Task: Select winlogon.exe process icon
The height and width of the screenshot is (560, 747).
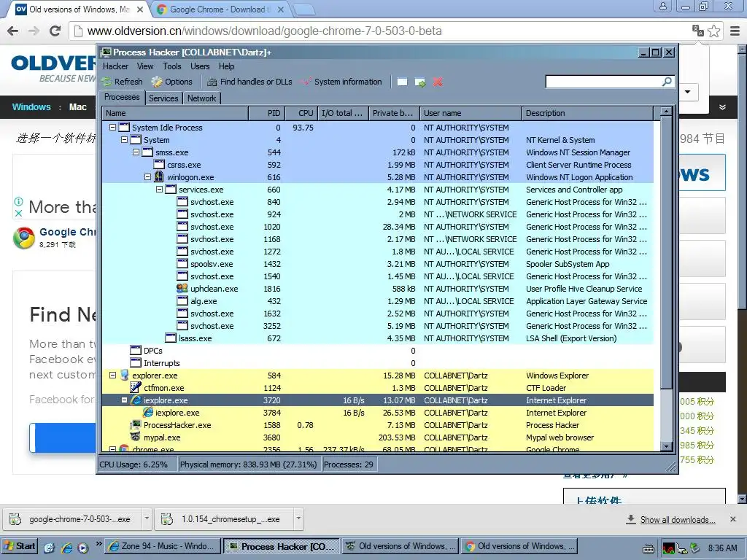Action: (x=158, y=176)
